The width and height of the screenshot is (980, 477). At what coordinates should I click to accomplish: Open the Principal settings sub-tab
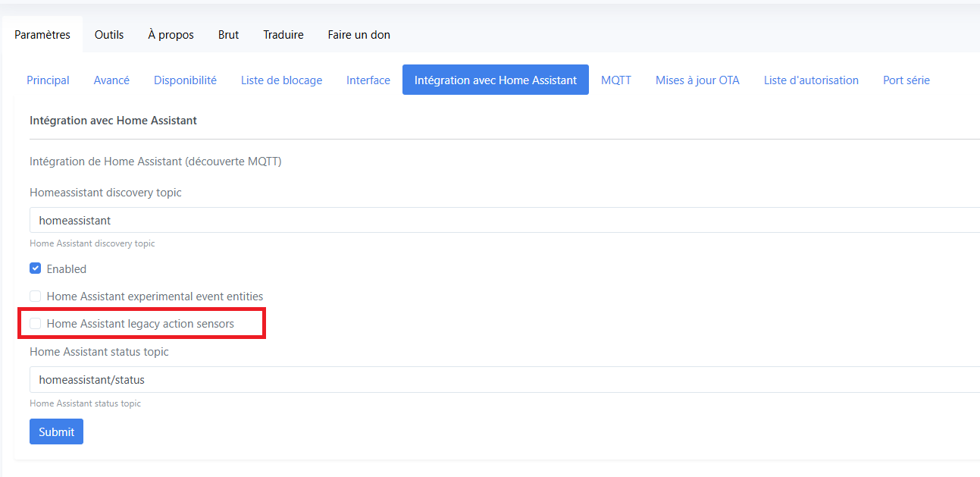click(48, 80)
